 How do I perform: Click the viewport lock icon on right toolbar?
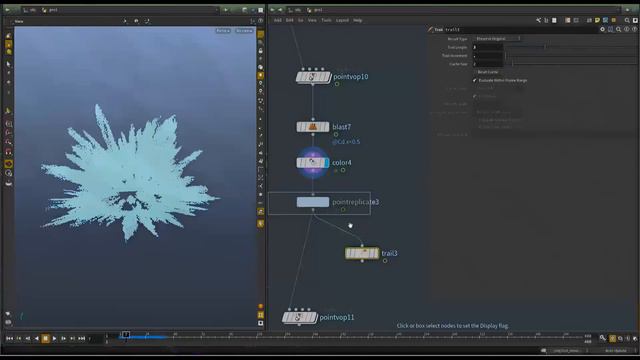(x=261, y=51)
